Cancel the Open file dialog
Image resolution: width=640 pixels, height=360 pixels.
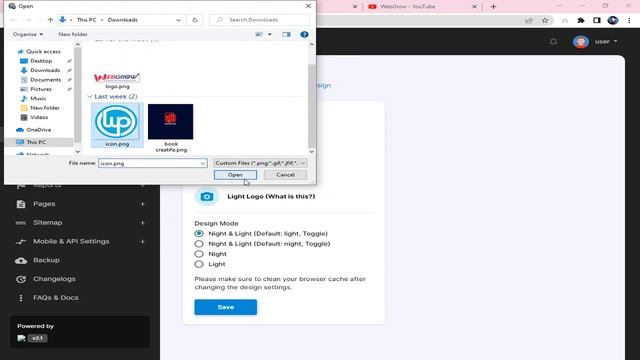click(285, 175)
